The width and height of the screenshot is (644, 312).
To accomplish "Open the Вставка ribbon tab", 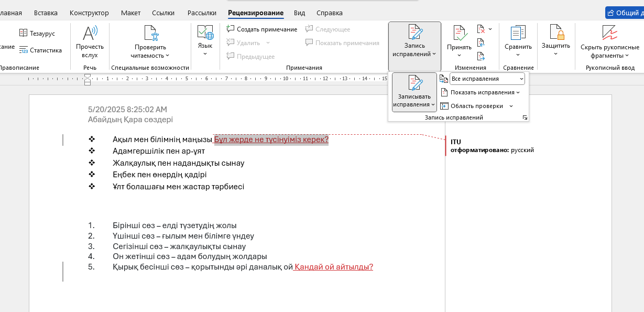I will 46,13.
